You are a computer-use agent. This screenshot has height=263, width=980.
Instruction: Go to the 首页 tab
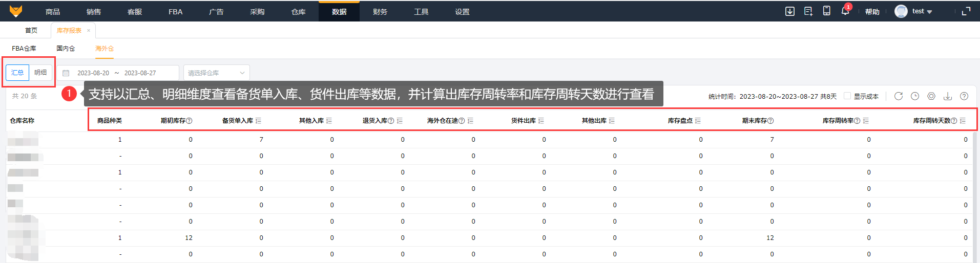tap(31, 31)
